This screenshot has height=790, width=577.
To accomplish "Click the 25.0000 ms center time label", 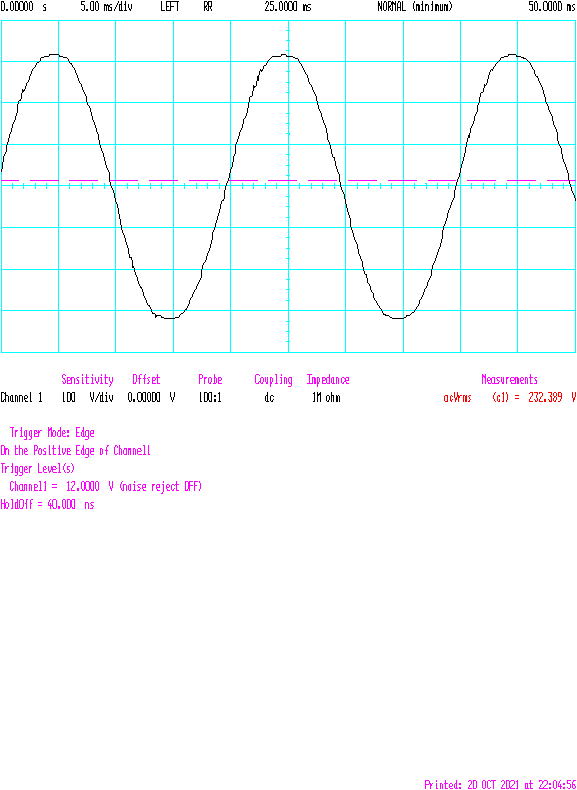I will [288, 7].
